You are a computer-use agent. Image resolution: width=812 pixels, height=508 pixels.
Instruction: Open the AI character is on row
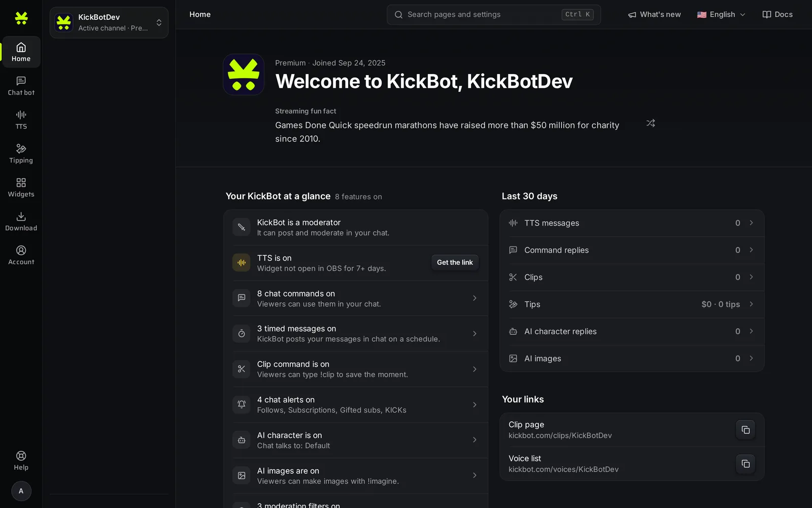356,440
